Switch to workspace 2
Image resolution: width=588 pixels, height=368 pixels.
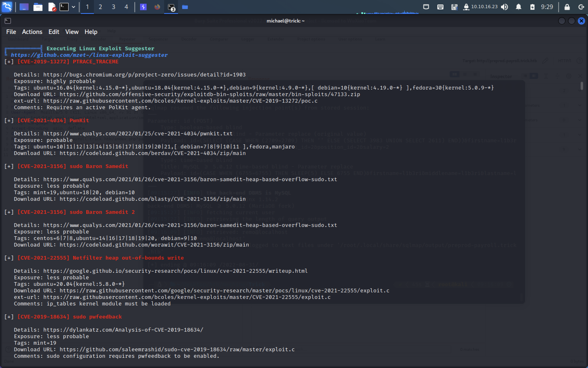tap(100, 7)
